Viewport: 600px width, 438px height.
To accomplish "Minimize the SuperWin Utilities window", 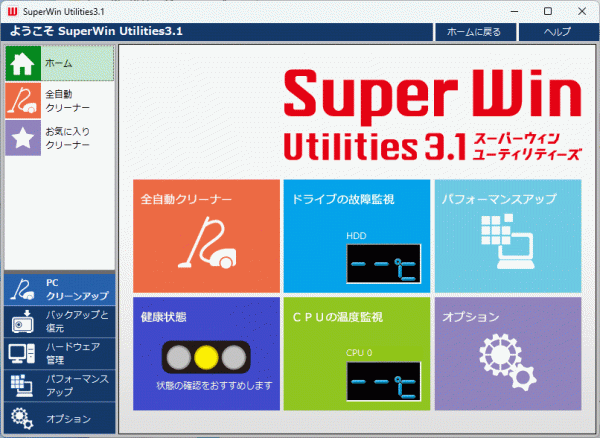I will point(515,11).
